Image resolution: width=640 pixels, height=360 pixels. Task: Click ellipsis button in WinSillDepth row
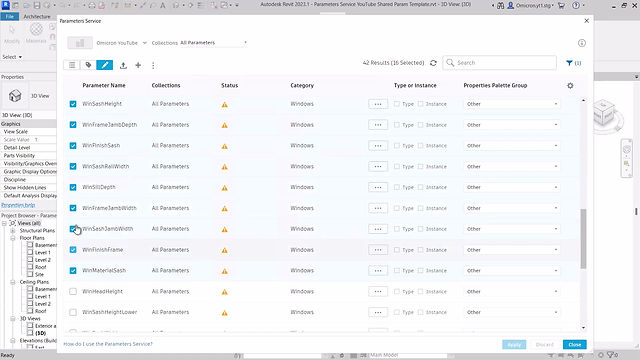click(x=378, y=187)
